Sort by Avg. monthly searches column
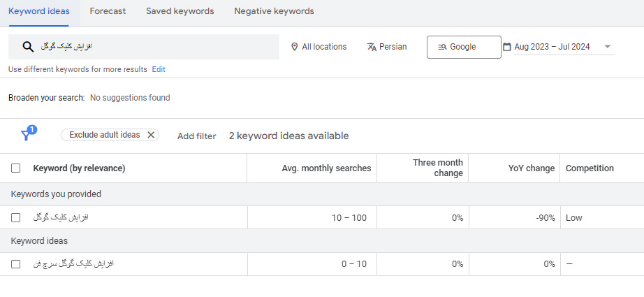 (326, 168)
